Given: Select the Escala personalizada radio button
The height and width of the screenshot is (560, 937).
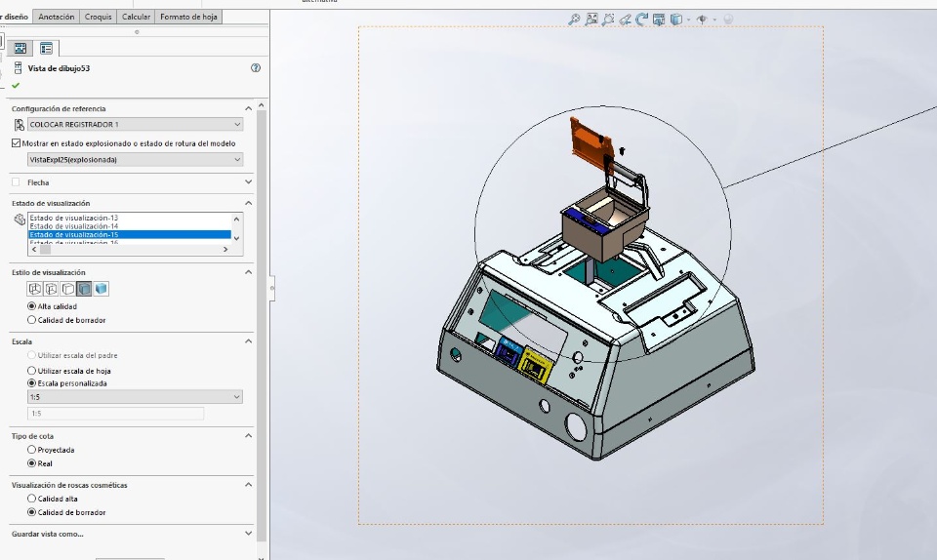Looking at the screenshot, I should pyautogui.click(x=31, y=383).
